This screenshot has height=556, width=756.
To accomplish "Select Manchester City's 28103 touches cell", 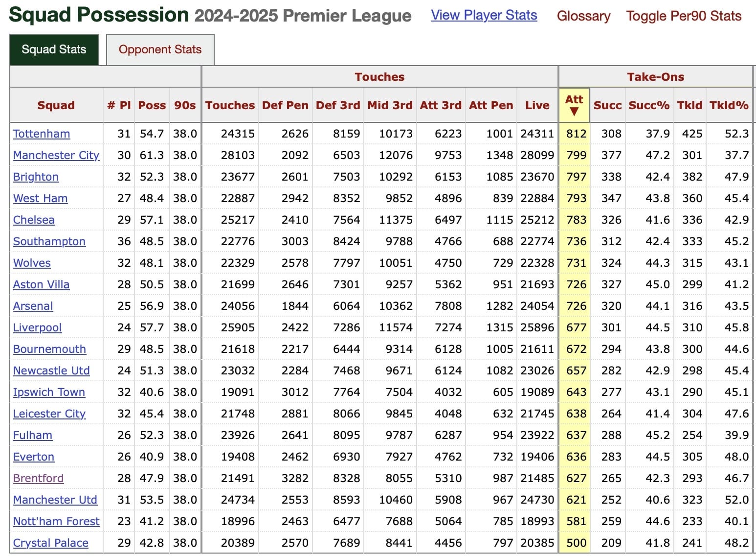I will point(230,155).
